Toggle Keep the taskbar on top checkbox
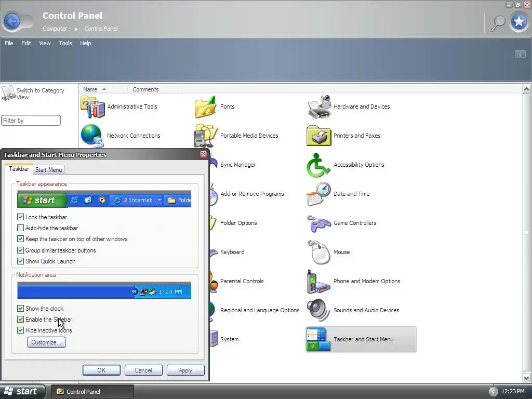Viewport: 532px width, 399px height. [20, 239]
